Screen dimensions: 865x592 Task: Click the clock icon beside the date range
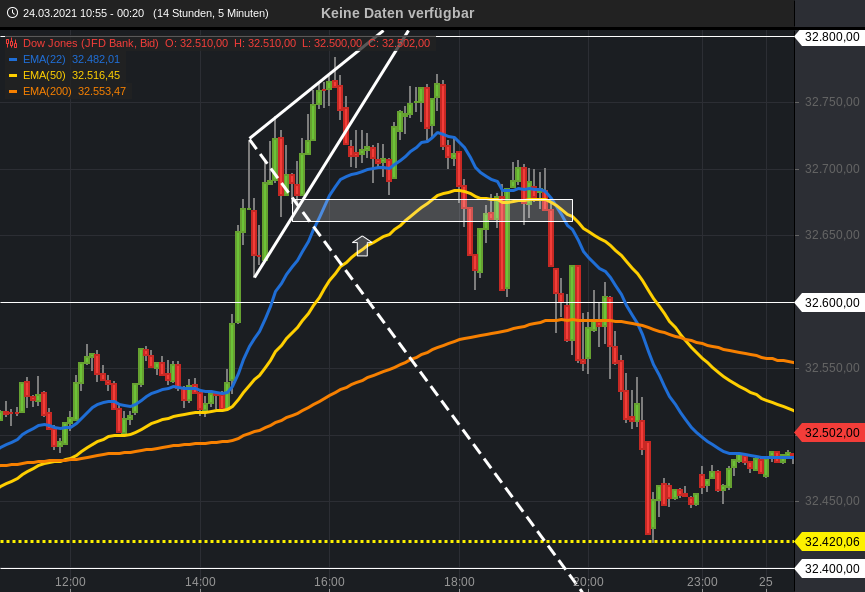click(12, 13)
